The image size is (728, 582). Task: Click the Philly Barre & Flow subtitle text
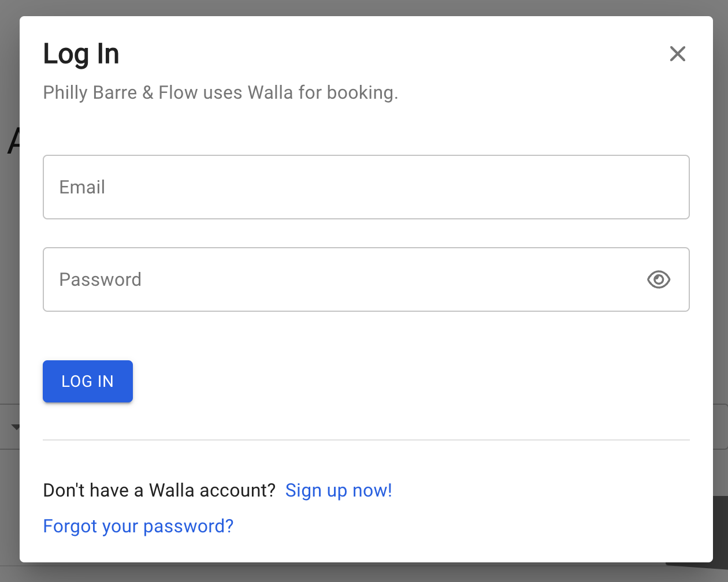220,92
